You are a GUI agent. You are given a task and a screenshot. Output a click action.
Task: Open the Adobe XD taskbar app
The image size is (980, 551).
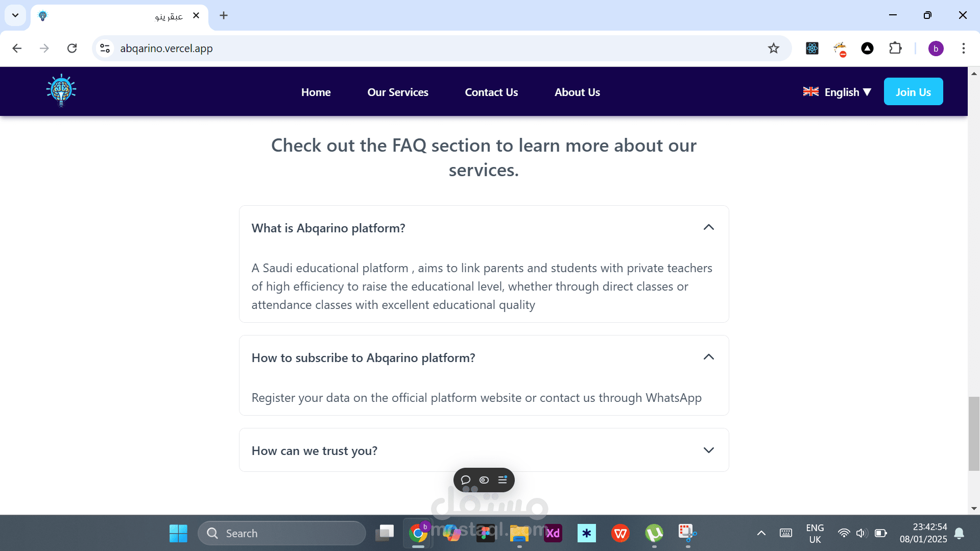553,533
